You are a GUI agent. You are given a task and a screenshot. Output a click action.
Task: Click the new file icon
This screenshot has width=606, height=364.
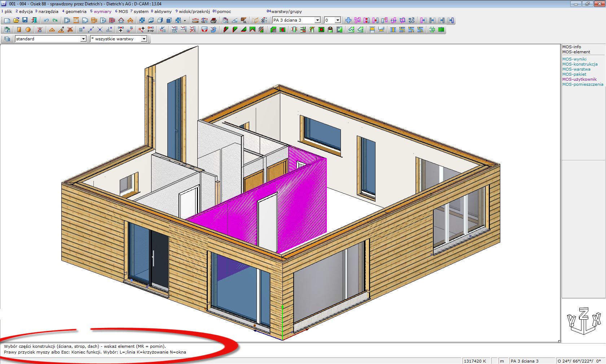(7, 21)
